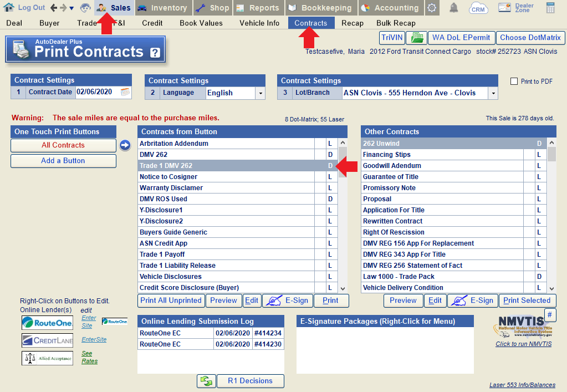Open the calculator icon

click(x=550, y=8)
